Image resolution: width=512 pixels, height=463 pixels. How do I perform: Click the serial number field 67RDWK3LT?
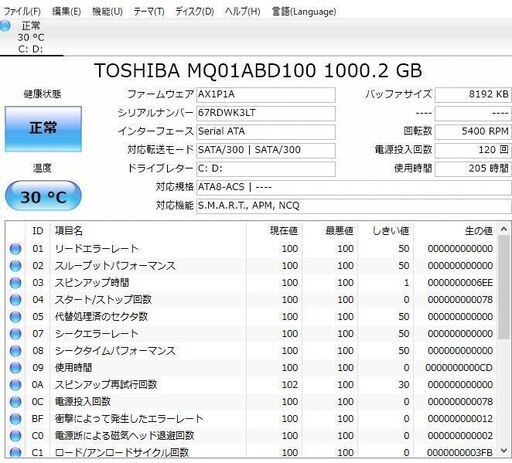click(266, 113)
